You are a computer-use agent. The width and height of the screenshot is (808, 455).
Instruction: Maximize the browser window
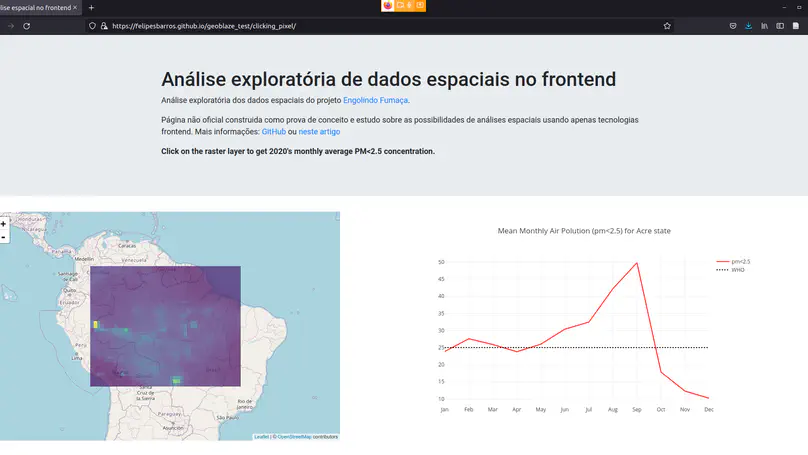799,8
